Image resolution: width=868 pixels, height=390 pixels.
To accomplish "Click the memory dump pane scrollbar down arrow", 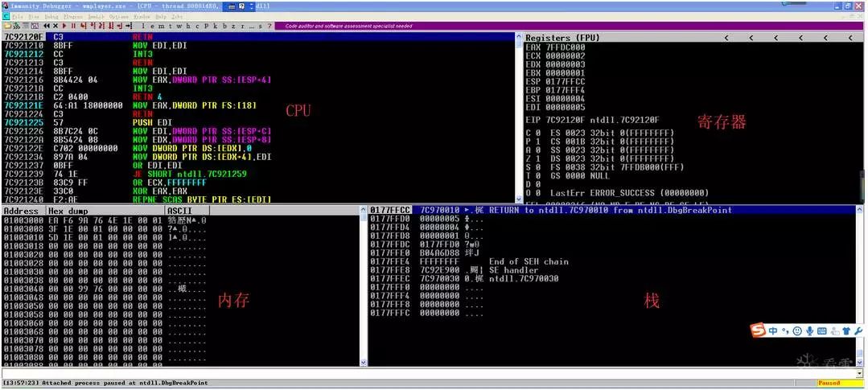I will click(364, 363).
